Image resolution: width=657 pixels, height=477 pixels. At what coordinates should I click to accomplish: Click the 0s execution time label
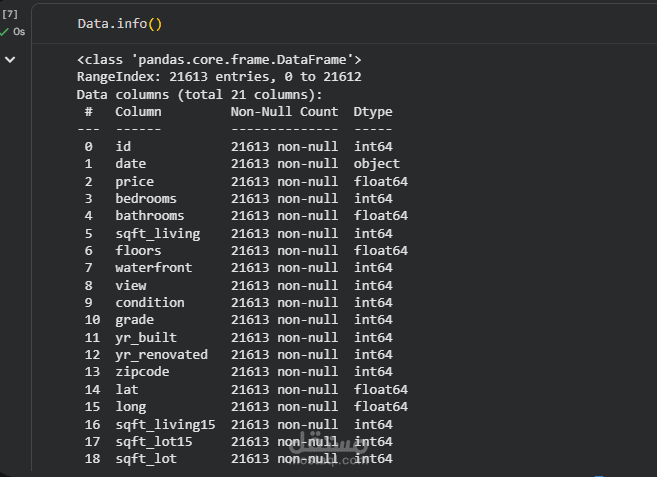(19, 32)
